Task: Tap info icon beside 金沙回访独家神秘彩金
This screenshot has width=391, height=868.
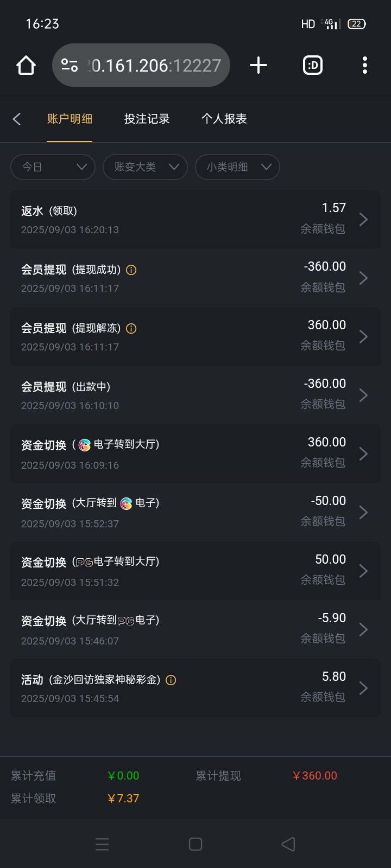Action: pos(171,680)
